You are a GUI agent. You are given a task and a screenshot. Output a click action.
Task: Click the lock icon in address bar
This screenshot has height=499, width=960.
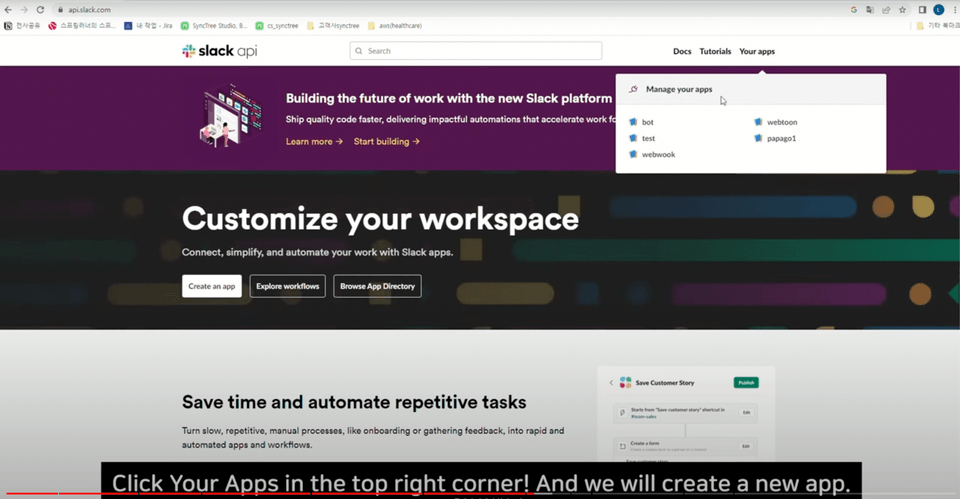(60, 10)
